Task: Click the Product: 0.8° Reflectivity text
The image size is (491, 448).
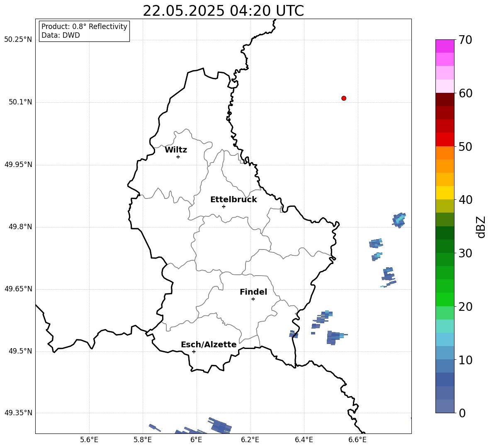Action: (x=84, y=27)
